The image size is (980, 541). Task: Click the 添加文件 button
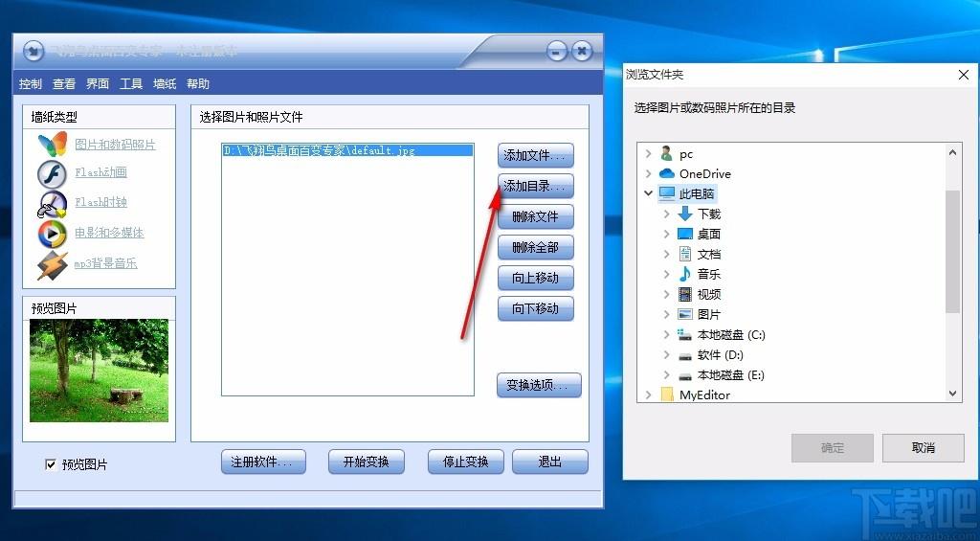pos(536,156)
